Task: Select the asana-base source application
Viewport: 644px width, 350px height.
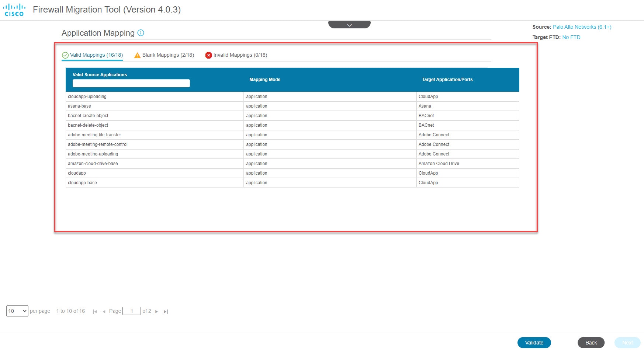Action: point(79,106)
